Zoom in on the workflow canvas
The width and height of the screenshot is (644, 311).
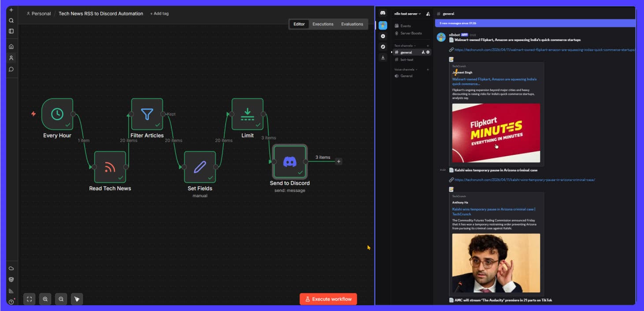click(x=45, y=299)
